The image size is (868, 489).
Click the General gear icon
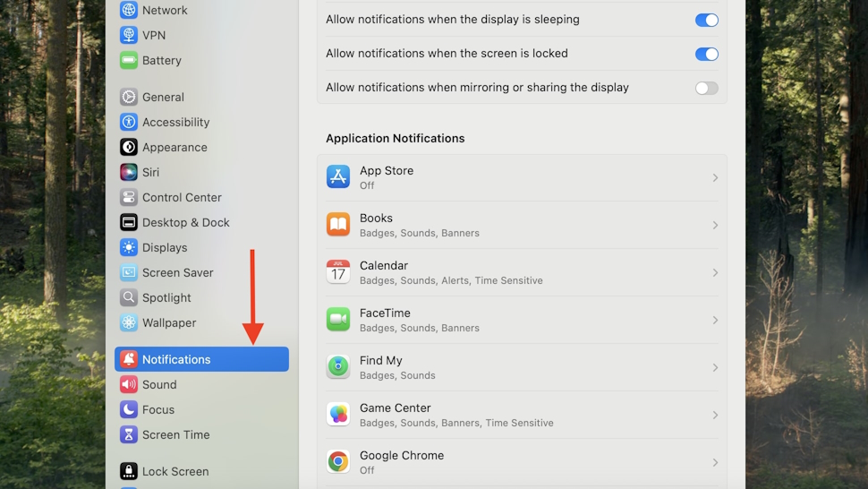tap(129, 97)
